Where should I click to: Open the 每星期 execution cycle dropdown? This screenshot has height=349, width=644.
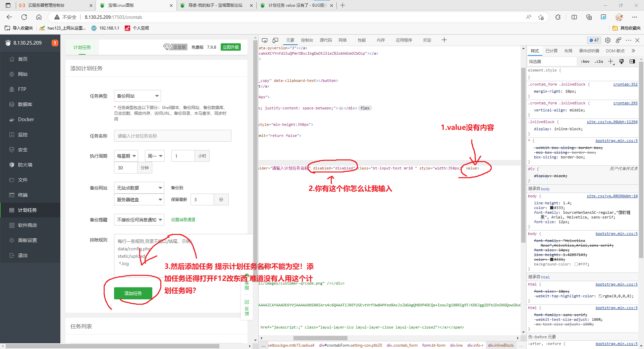[126, 156]
